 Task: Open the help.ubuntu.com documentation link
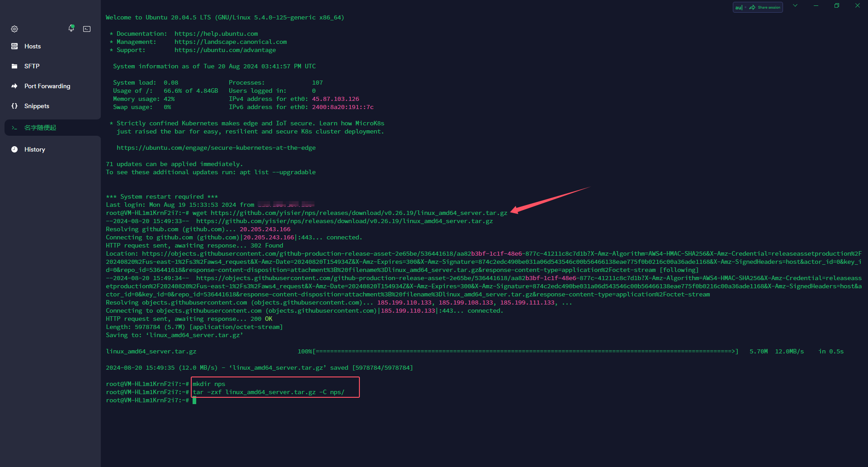pos(216,34)
